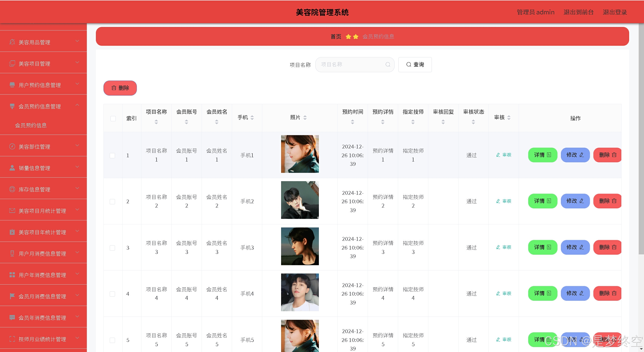Collapse the 会员预约信息管理 menu chevron

click(x=77, y=105)
